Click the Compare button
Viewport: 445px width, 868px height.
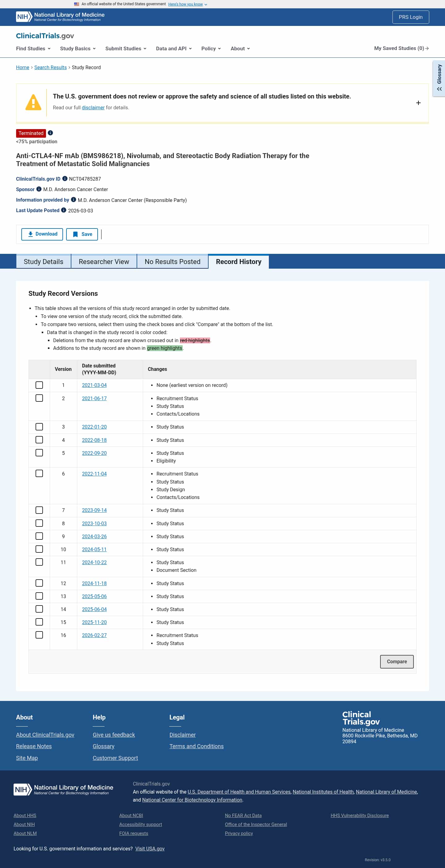(x=397, y=661)
